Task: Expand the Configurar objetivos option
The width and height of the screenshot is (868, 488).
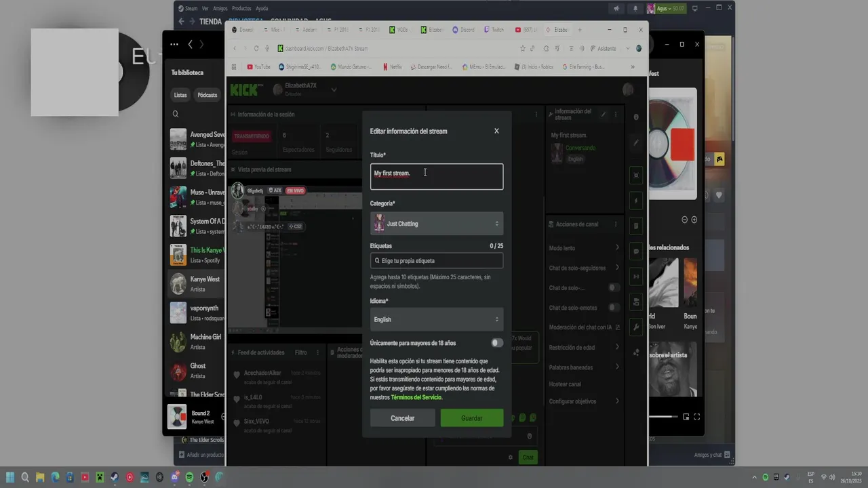Action: pos(585,401)
